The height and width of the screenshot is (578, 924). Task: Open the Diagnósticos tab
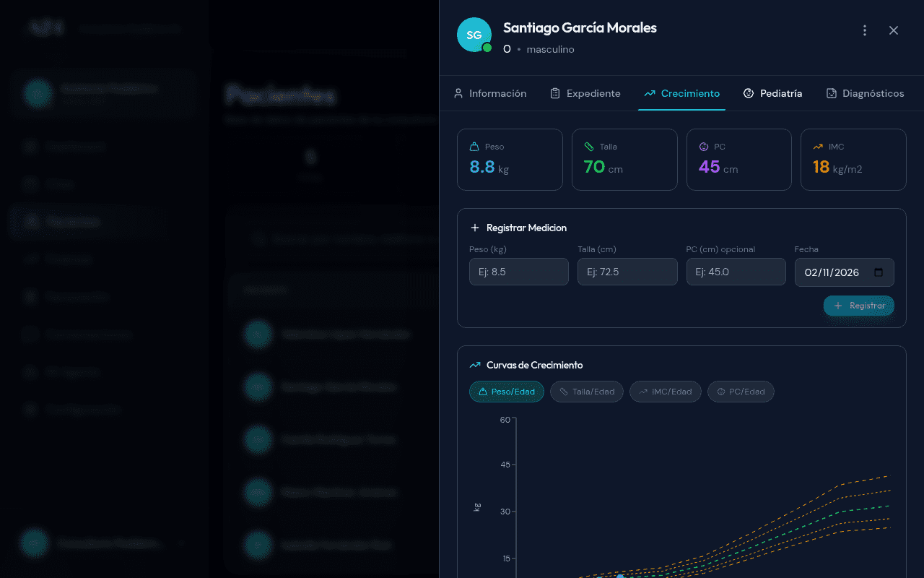click(x=865, y=93)
